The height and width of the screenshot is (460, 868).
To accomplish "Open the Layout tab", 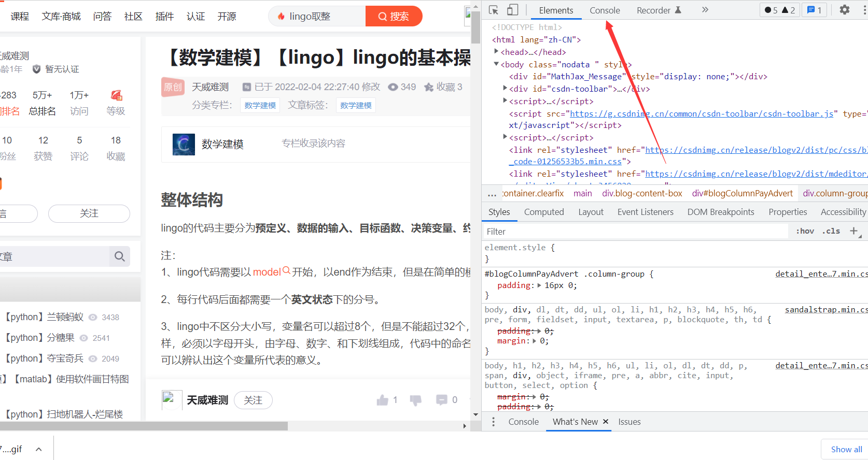I will tap(591, 212).
